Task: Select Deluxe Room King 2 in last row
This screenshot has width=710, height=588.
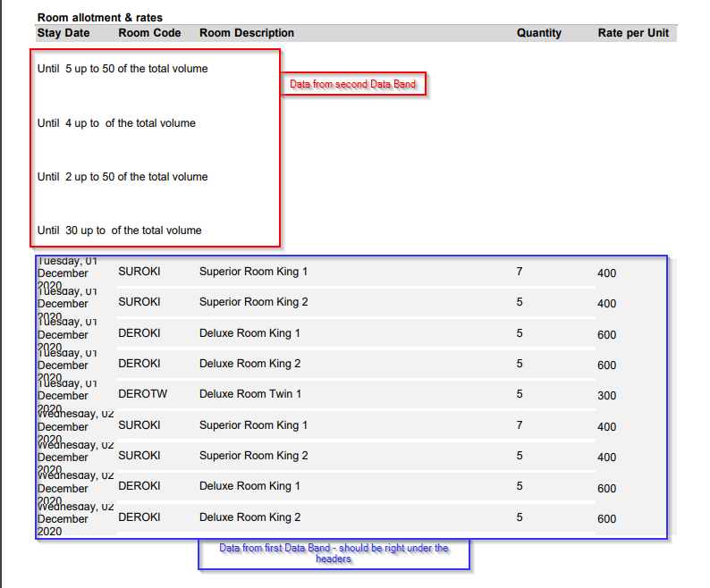Action: click(249, 517)
